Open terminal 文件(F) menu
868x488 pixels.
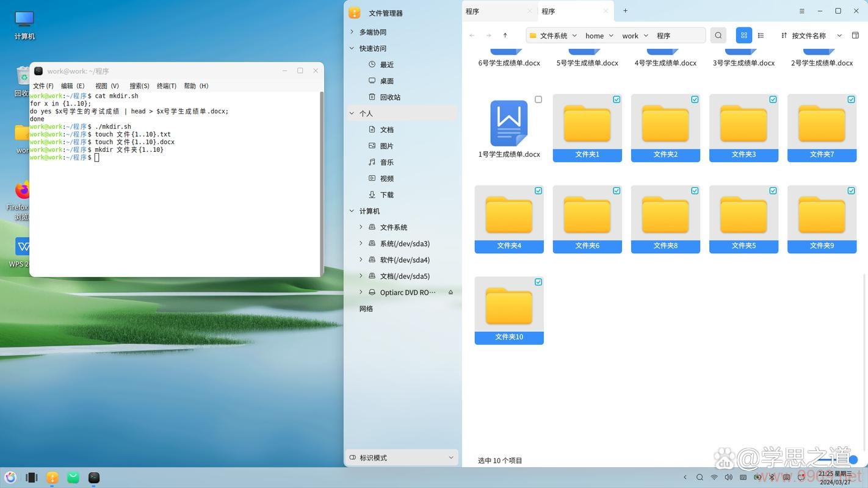click(x=43, y=86)
